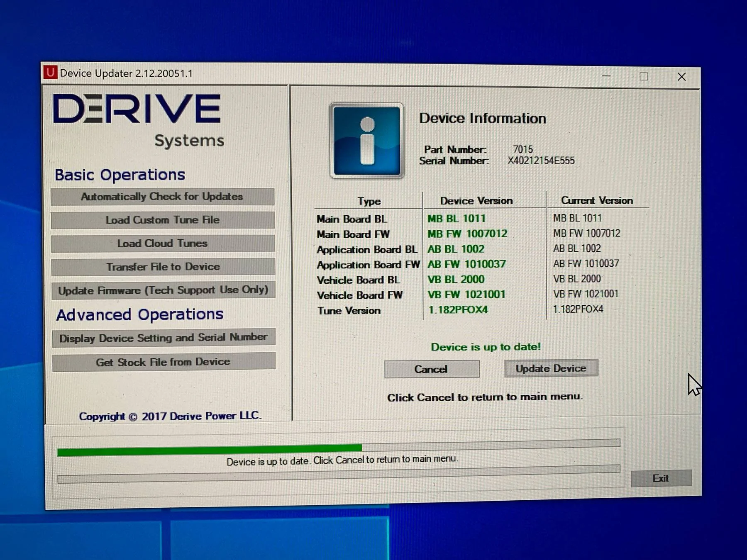
Task: Click the Basic Operations heading
Action: (x=120, y=175)
